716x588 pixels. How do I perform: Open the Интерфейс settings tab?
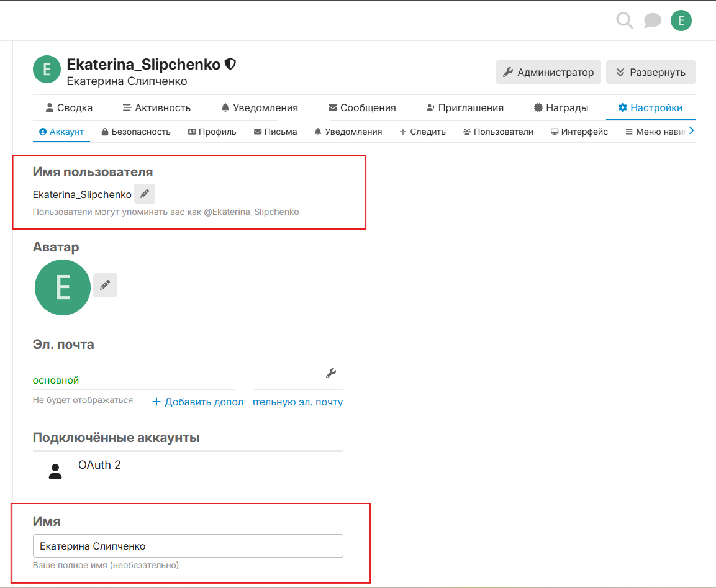pyautogui.click(x=579, y=132)
